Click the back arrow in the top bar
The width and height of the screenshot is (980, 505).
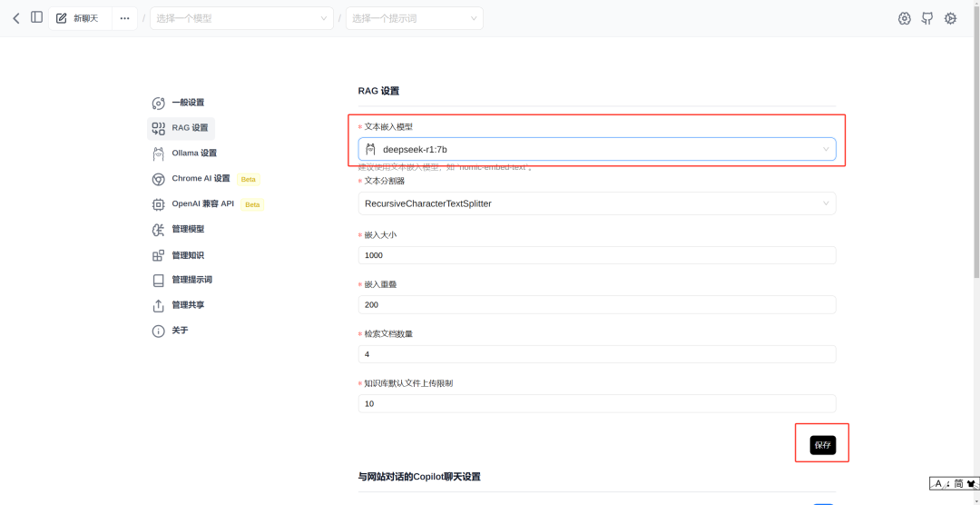(16, 18)
